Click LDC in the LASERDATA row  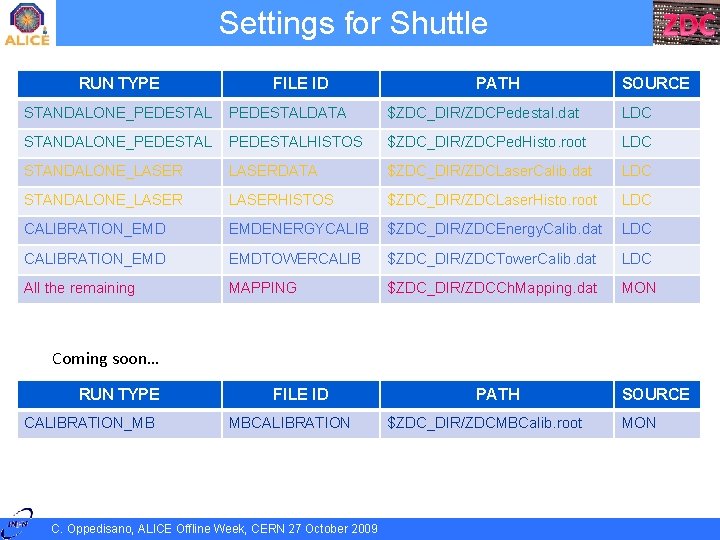(x=636, y=171)
